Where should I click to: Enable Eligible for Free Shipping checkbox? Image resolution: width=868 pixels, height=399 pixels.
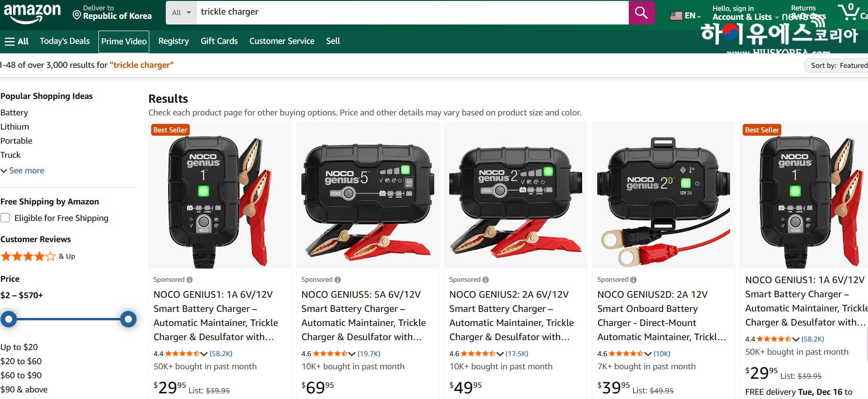point(6,218)
